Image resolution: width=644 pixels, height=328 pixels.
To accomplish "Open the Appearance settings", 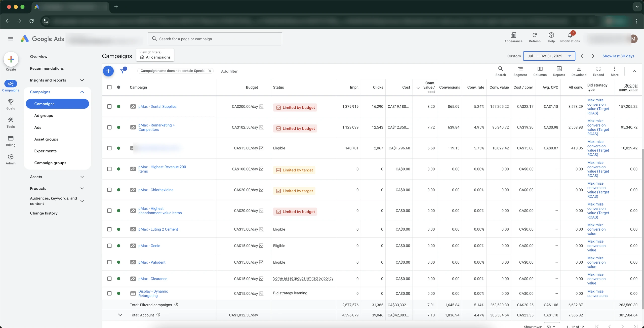I will click(513, 37).
